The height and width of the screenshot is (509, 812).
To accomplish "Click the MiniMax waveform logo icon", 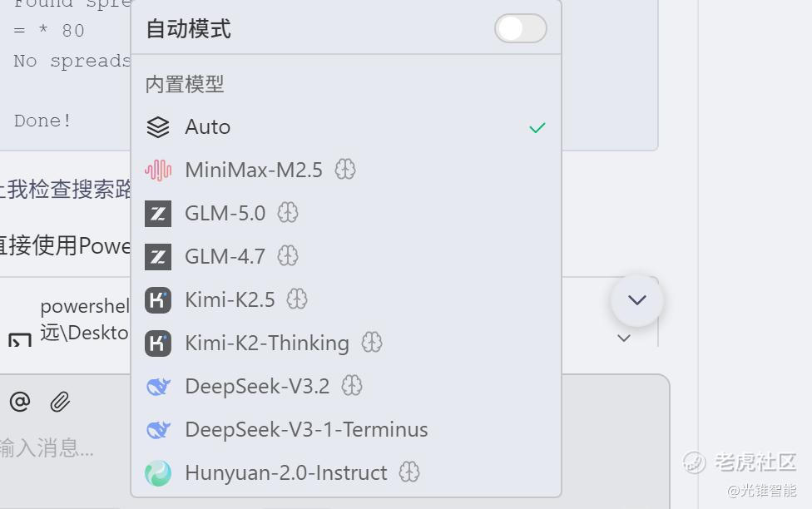I will (x=158, y=170).
